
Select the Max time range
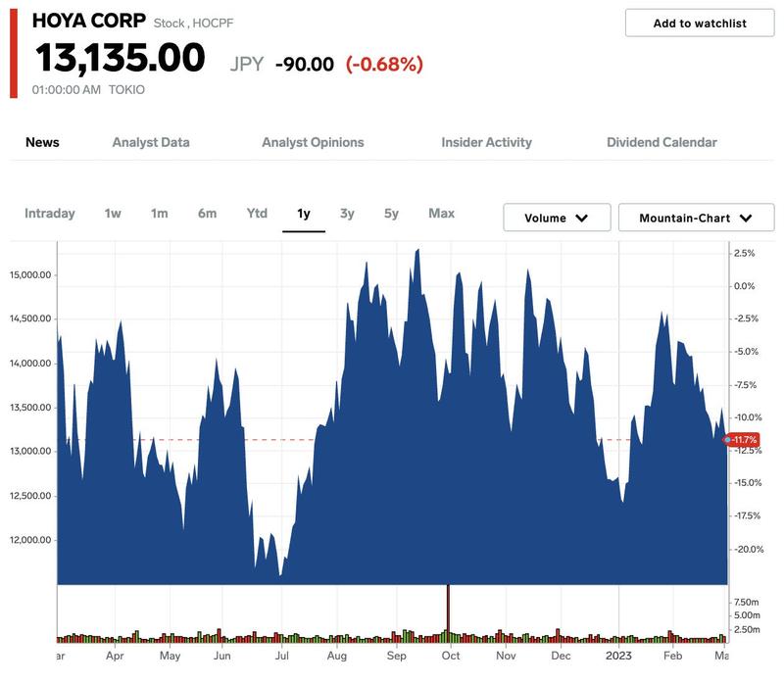[x=442, y=214]
